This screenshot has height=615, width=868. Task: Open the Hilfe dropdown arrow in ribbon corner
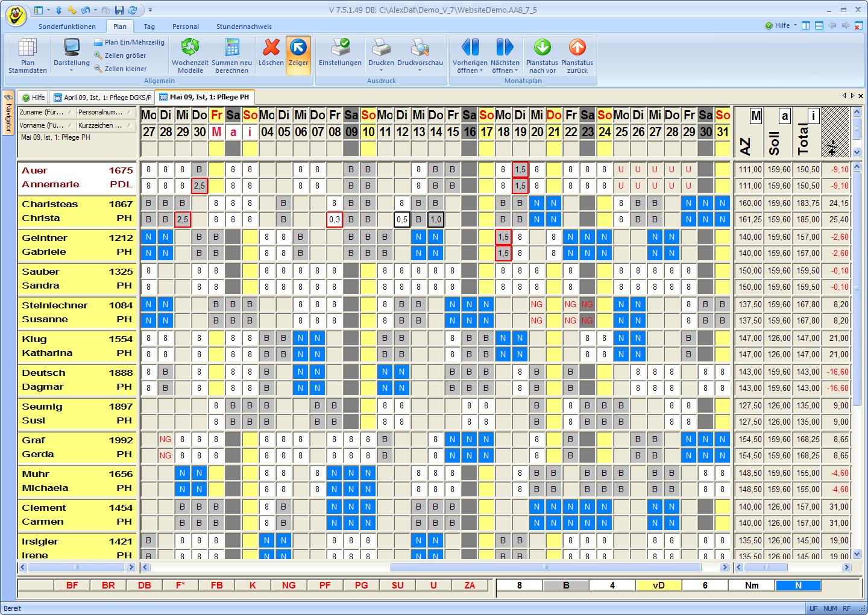795,25
